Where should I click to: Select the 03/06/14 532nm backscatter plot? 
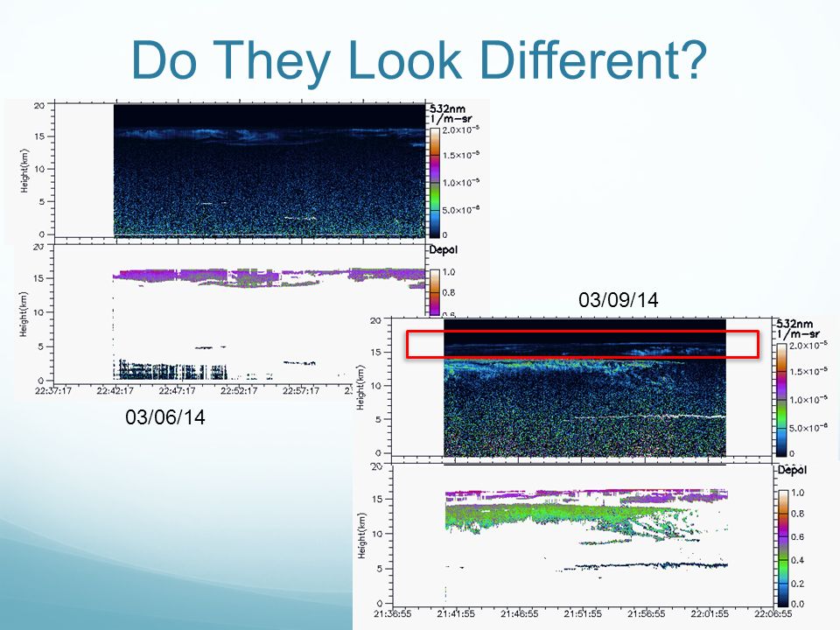tap(240, 171)
